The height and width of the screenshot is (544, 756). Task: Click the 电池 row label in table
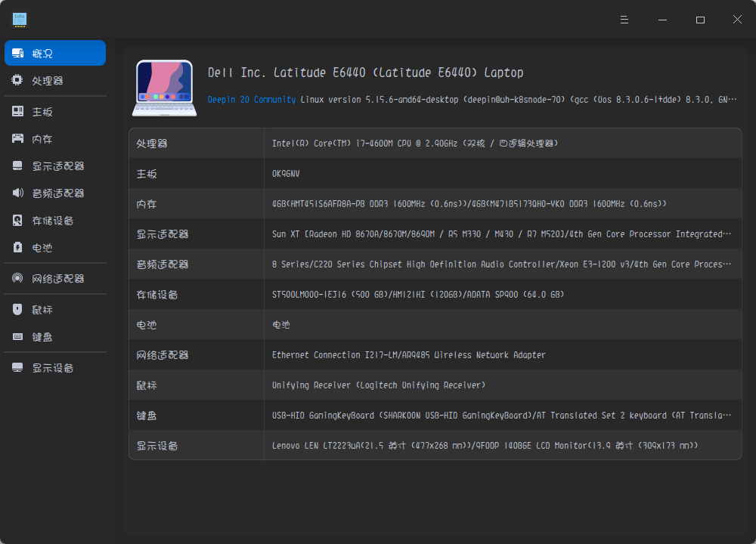click(147, 325)
